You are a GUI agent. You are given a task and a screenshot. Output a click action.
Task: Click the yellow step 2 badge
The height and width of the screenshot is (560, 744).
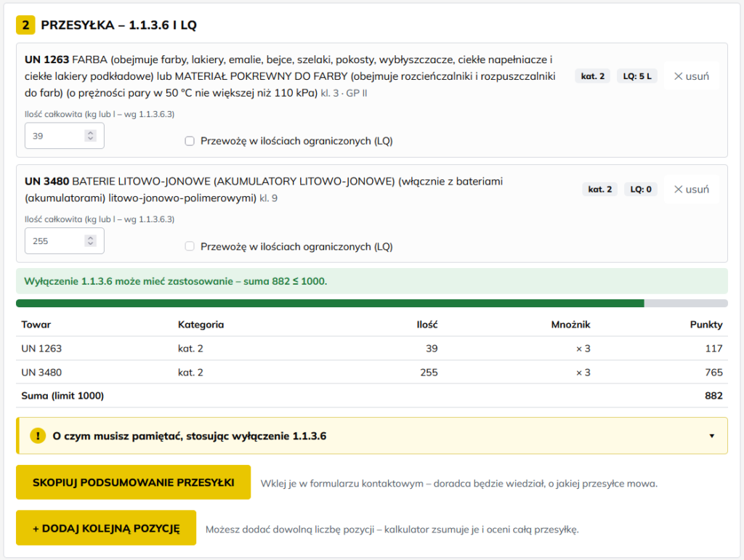click(25, 25)
